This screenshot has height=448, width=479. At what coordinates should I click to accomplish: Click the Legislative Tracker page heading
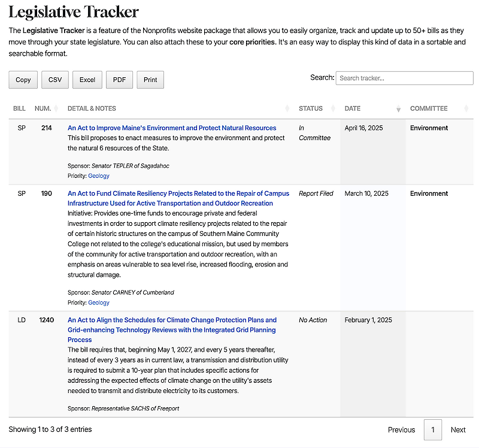(74, 12)
